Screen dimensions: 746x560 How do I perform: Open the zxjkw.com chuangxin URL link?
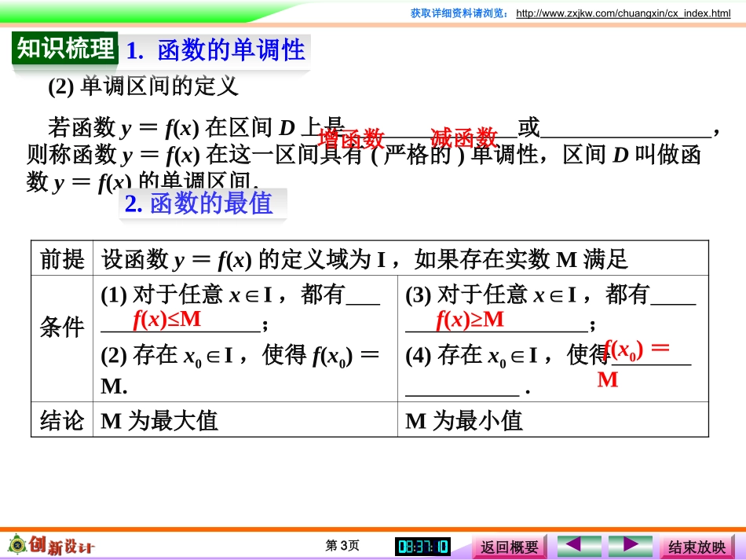tap(623, 13)
